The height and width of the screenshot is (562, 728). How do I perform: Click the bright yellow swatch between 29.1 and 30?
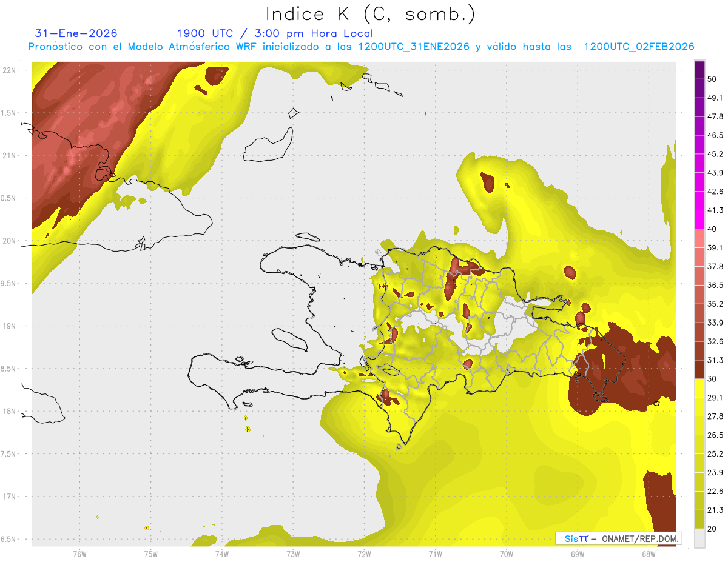coord(699,389)
